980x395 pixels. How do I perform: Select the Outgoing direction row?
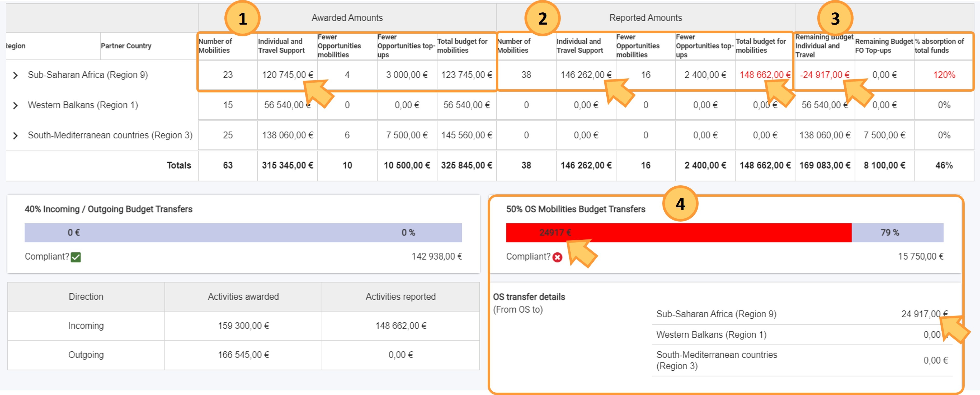tap(243, 355)
